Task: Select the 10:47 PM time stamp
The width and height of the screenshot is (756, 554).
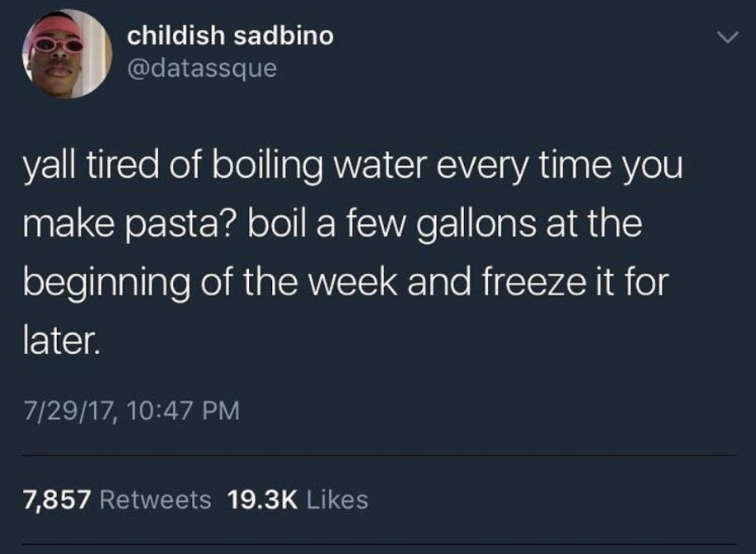Action: point(184,411)
